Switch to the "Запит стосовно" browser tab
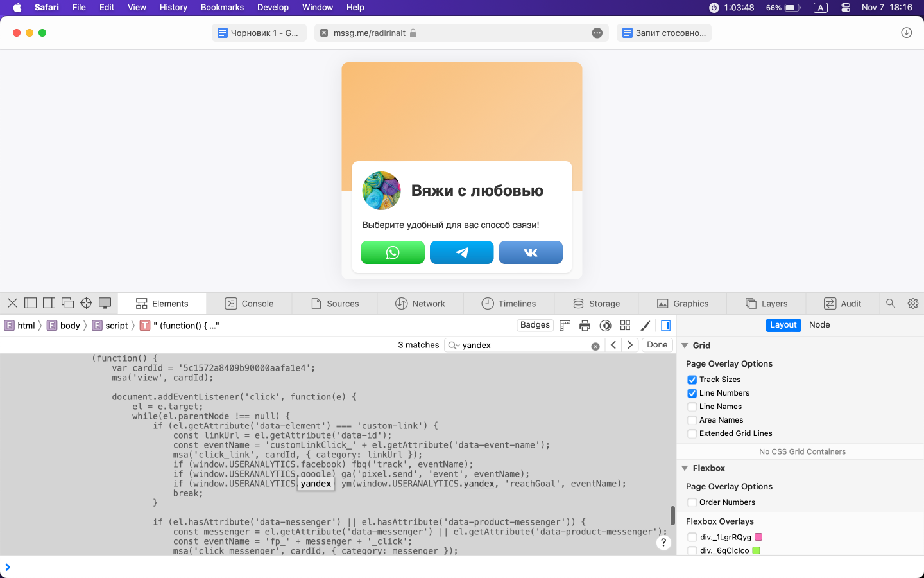 point(664,33)
